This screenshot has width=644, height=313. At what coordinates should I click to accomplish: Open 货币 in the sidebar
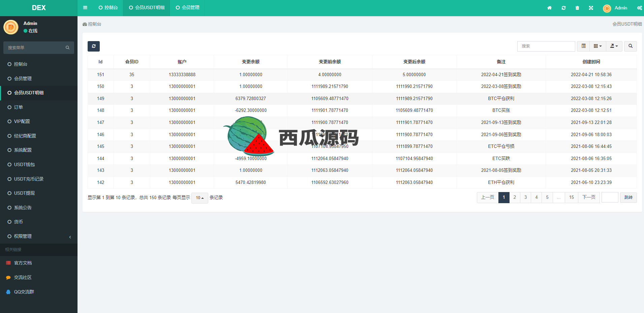(39, 222)
